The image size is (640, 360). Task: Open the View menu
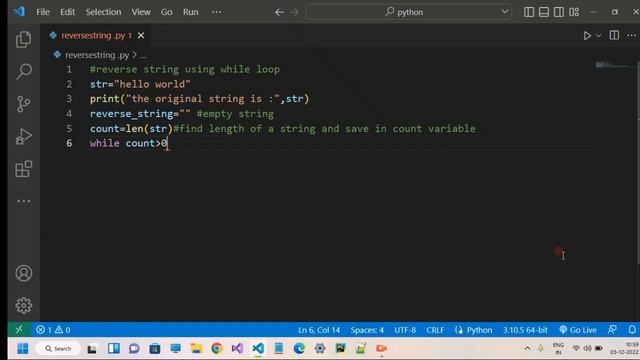(141, 12)
